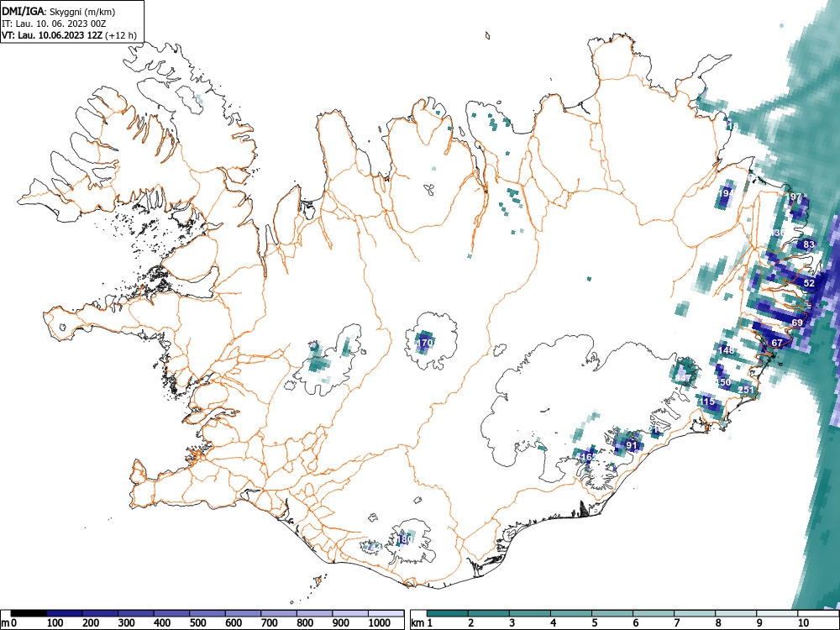
Task: Click the 'DMI/IGA: Skyggni (m/km)' title text
Action: pos(59,11)
